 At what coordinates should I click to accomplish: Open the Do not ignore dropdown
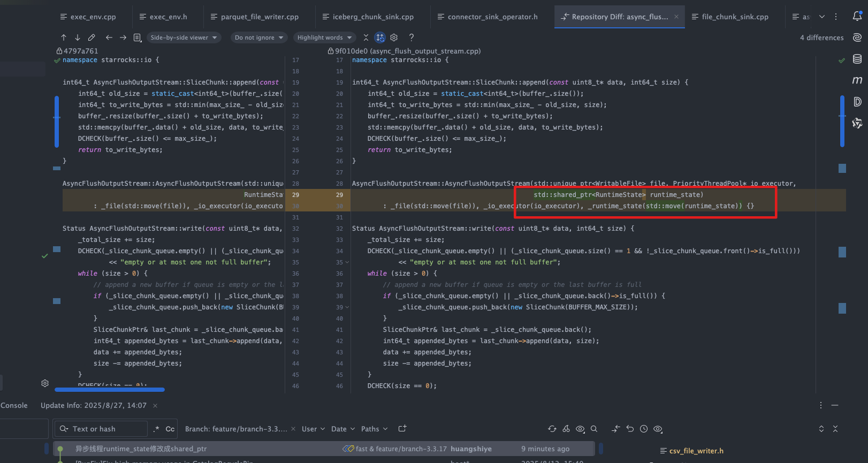pos(259,37)
